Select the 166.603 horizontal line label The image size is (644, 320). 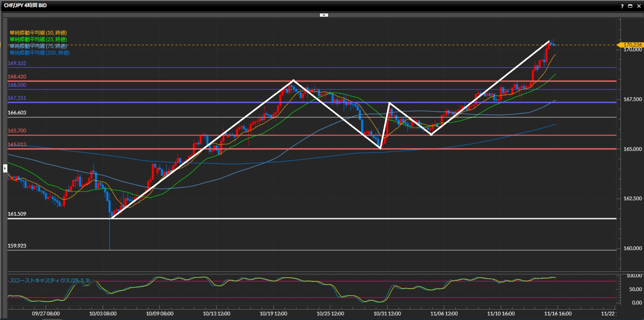tap(17, 113)
